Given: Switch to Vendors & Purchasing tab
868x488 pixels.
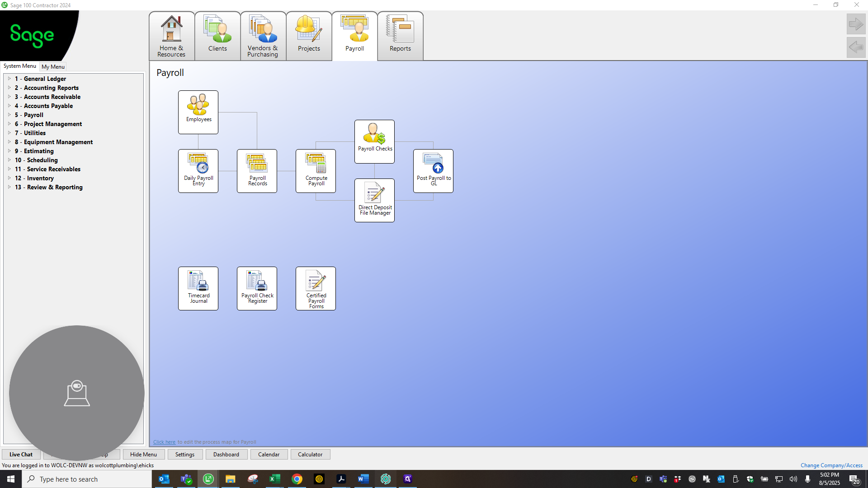Looking at the screenshot, I should click(263, 36).
